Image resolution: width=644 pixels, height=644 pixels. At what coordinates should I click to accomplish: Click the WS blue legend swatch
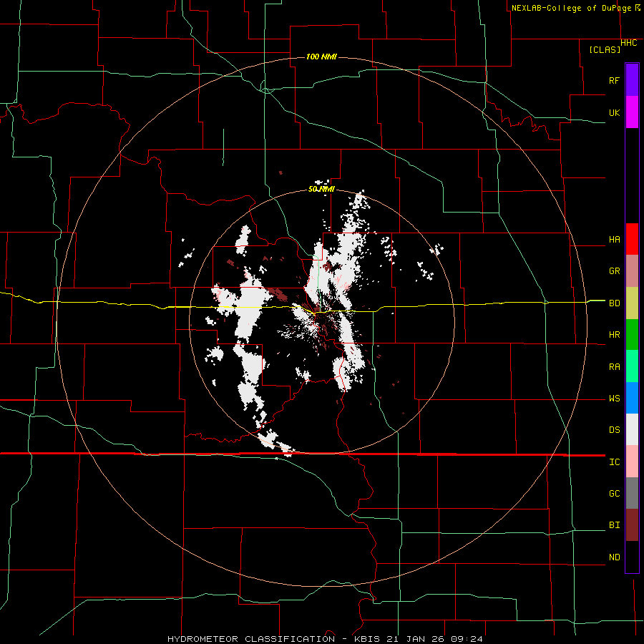(632, 398)
